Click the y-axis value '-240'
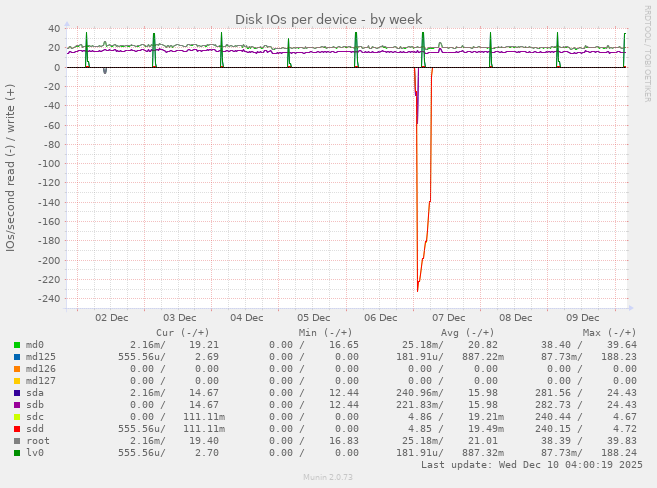Image resolution: width=657 pixels, height=488 pixels. (x=49, y=299)
